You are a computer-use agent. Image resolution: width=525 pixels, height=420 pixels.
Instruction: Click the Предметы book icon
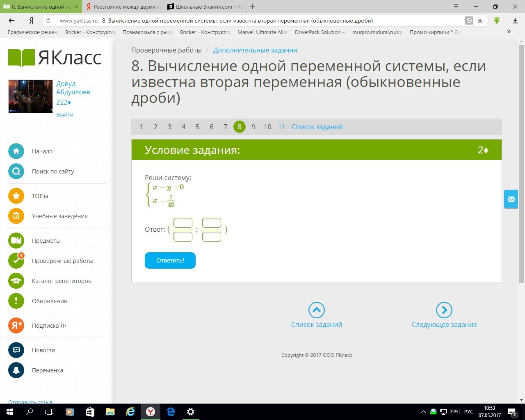(x=16, y=241)
